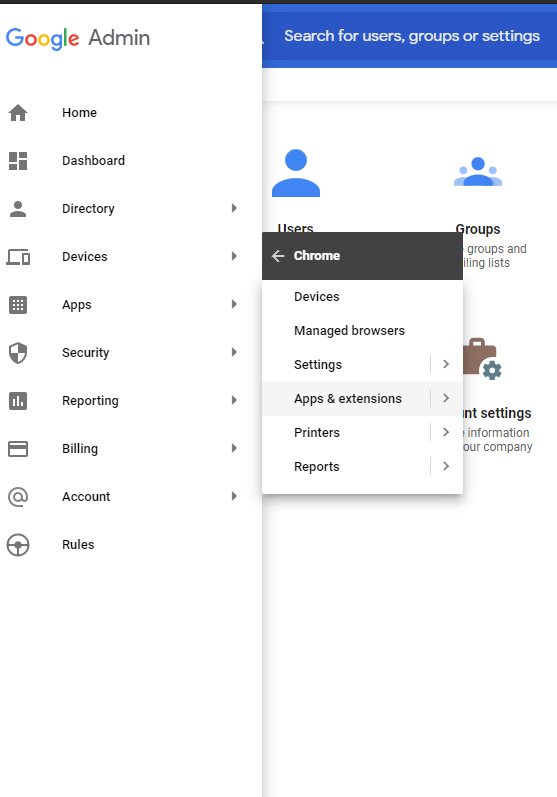Expand the Apps submenu arrow
This screenshot has height=797, width=557.
[234, 304]
